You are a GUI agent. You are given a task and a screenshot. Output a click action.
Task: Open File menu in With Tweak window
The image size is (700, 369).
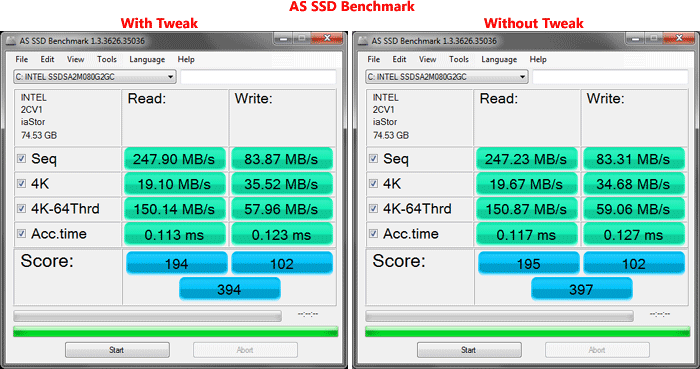coord(21,59)
